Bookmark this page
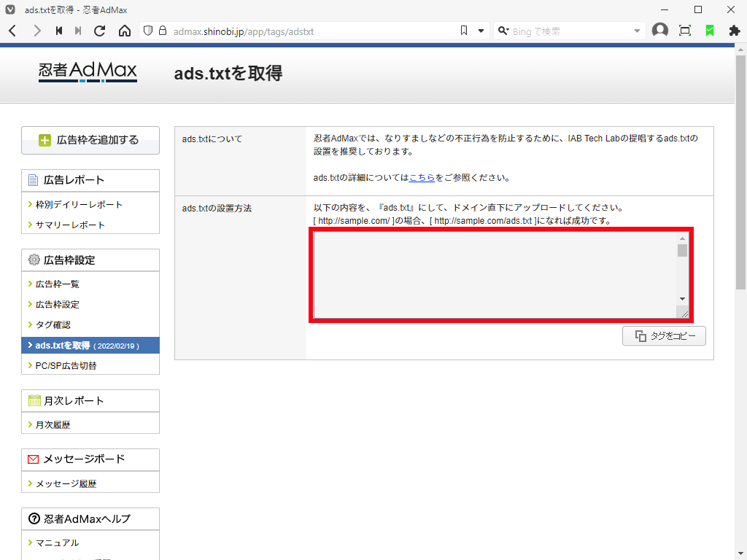The image size is (747, 560). pos(464,31)
